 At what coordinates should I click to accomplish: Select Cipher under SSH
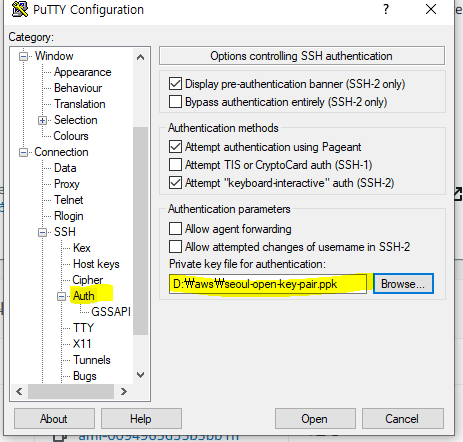[88, 280]
